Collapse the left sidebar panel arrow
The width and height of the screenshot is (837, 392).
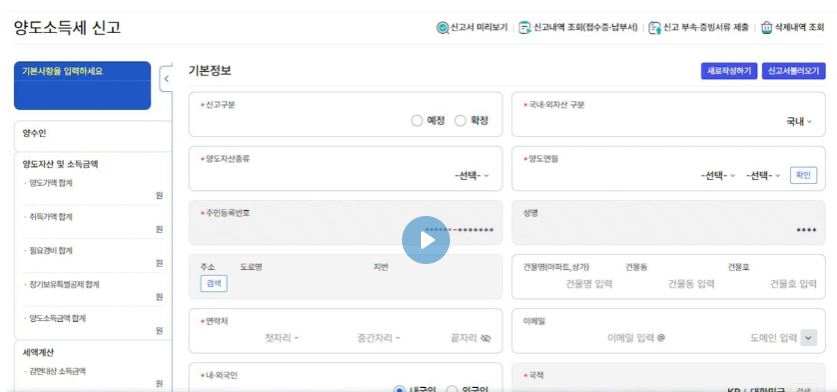pos(166,79)
